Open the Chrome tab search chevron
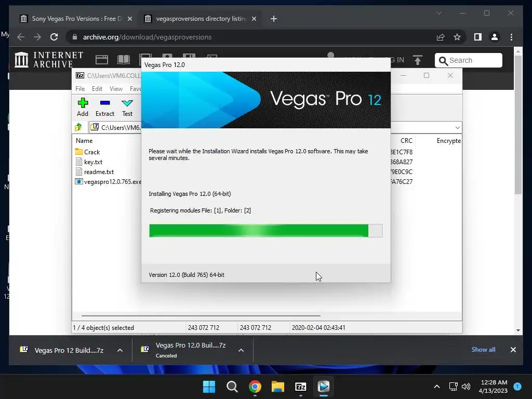This screenshot has height=399, width=532. point(438,13)
